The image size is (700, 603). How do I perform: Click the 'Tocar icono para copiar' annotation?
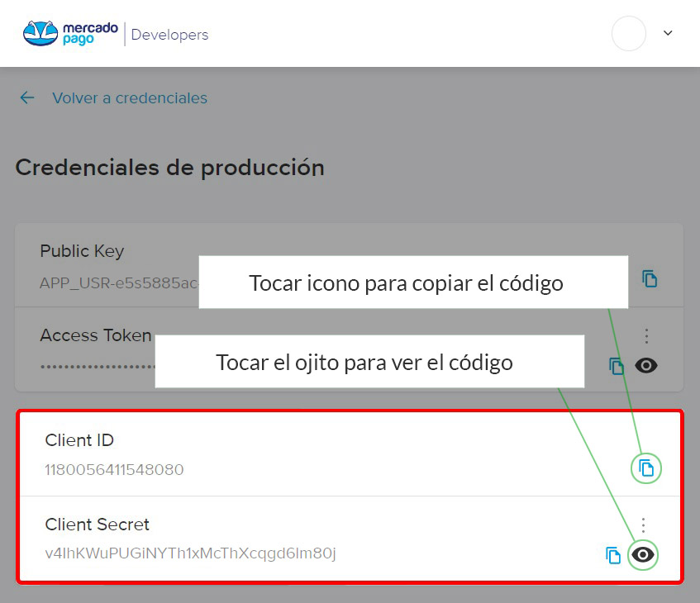click(406, 283)
